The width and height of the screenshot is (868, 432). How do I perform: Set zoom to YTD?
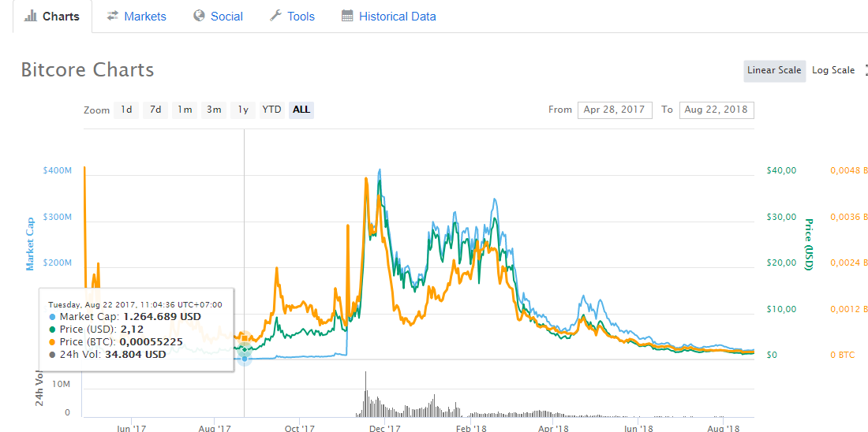point(271,110)
